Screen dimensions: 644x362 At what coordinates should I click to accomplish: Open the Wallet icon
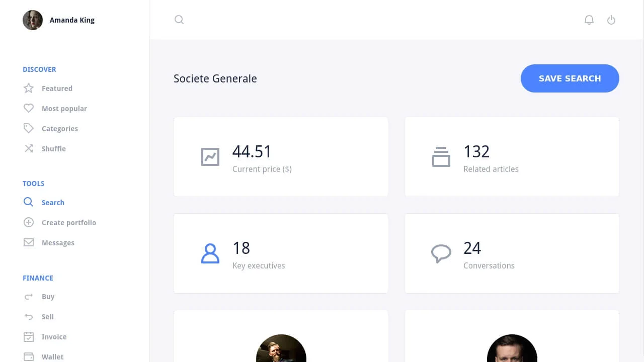coord(29,356)
